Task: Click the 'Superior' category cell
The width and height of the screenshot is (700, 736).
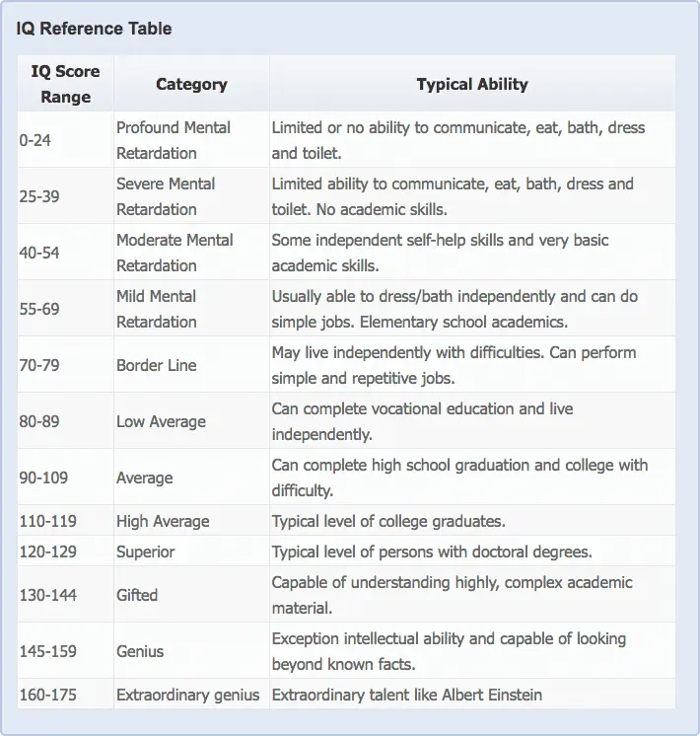Action: pyautogui.click(x=147, y=552)
